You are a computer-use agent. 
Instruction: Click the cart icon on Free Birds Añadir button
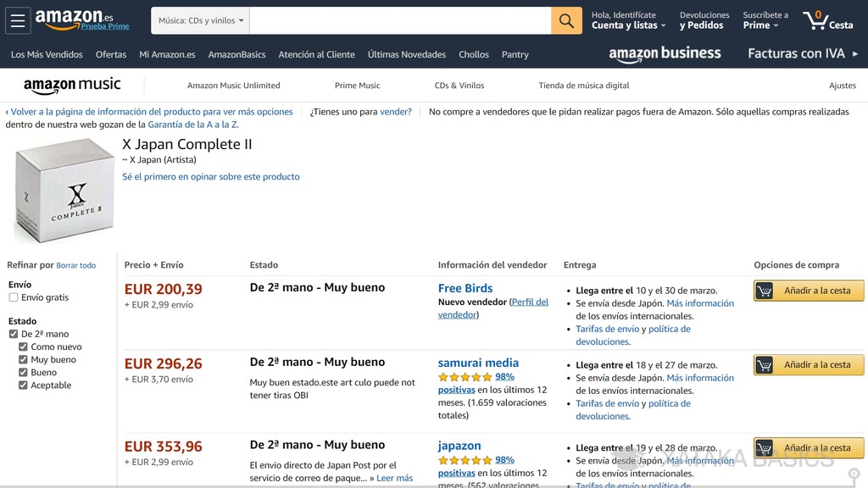click(766, 290)
